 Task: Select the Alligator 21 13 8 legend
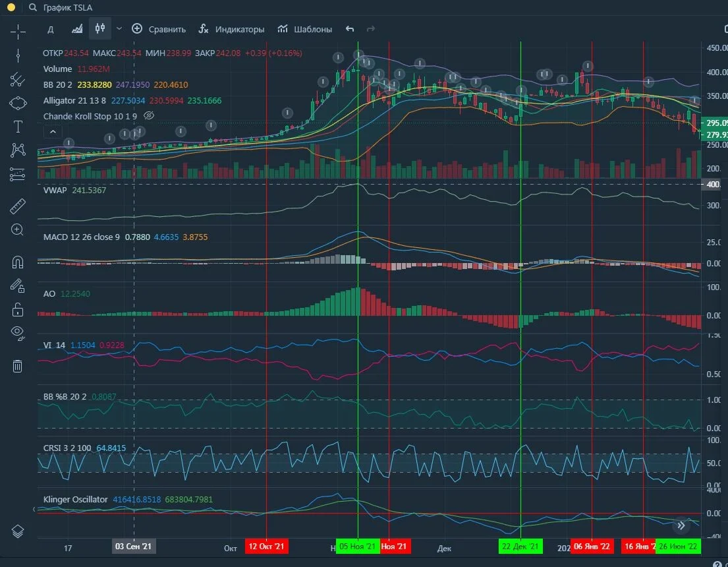74,101
